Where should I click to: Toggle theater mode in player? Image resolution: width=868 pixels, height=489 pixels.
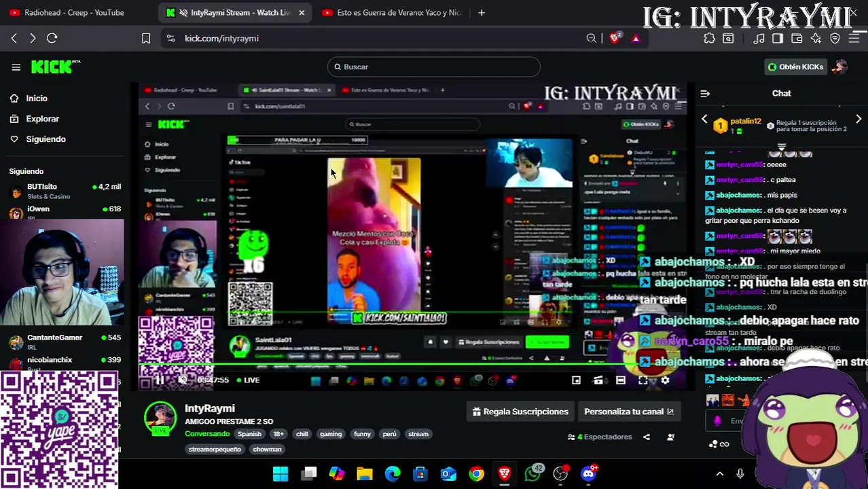click(x=620, y=380)
